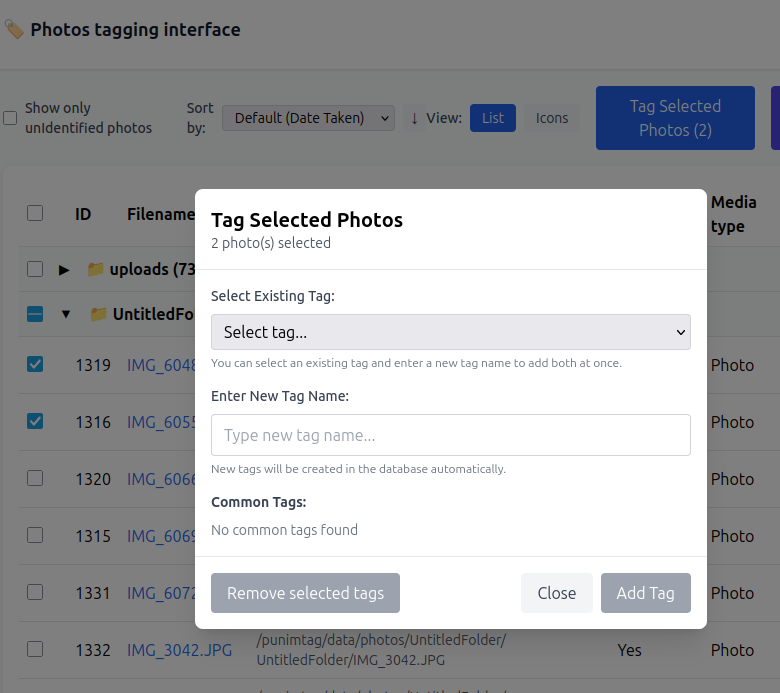Open the IMG_3042.JPG file link
This screenshot has width=780, height=693.
click(179, 650)
